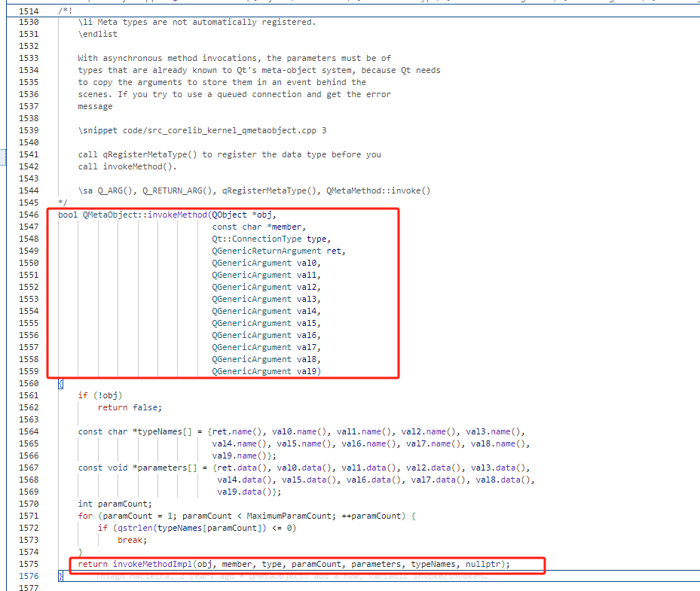Viewport: 700px width, 591px height.
Task: Click the 'QGenericReturnArgument ret' parameter
Action: tap(277, 251)
